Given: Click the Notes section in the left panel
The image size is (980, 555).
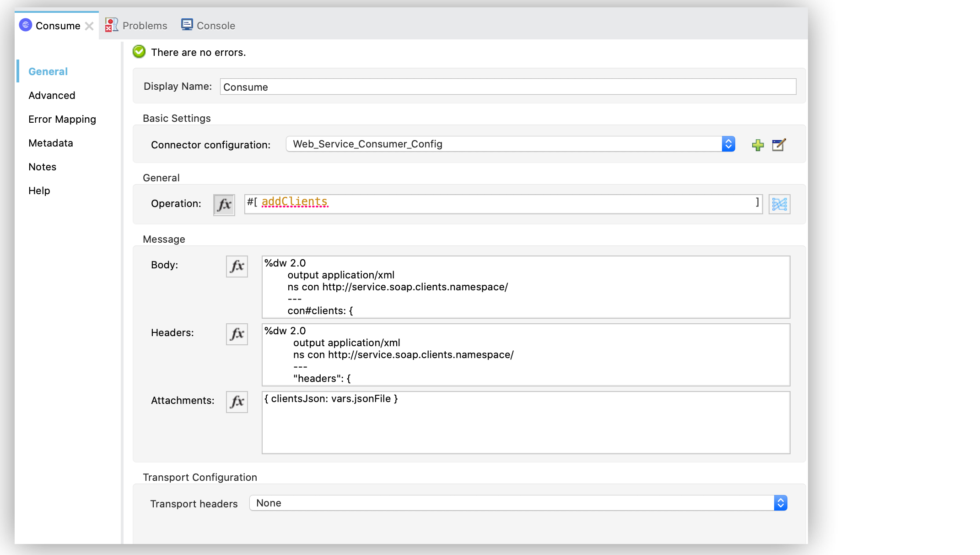Looking at the screenshot, I should (x=42, y=166).
